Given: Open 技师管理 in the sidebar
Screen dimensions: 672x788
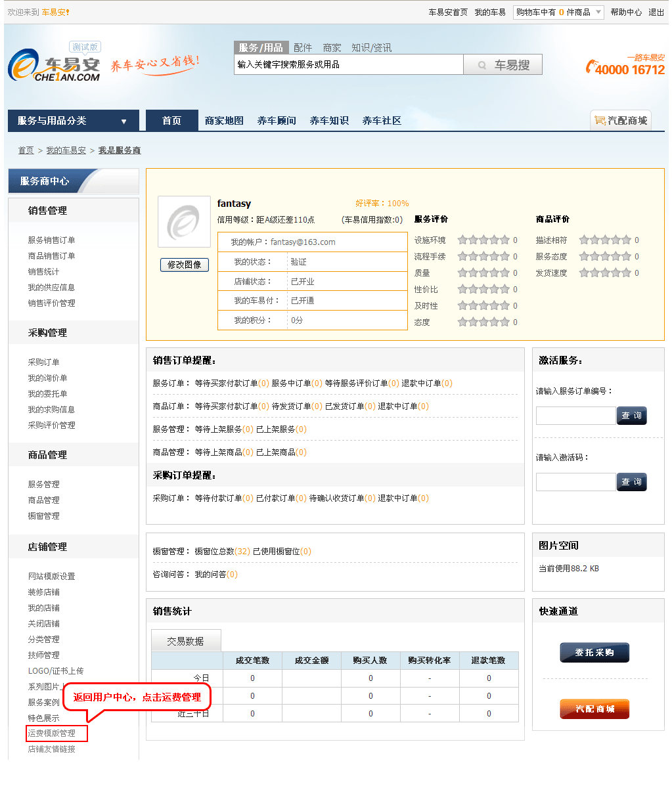Looking at the screenshot, I should [x=43, y=655].
